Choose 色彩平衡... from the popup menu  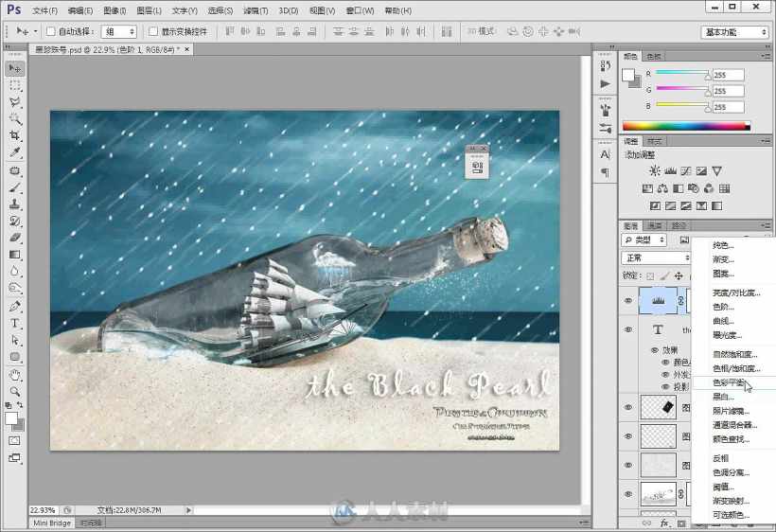click(729, 382)
